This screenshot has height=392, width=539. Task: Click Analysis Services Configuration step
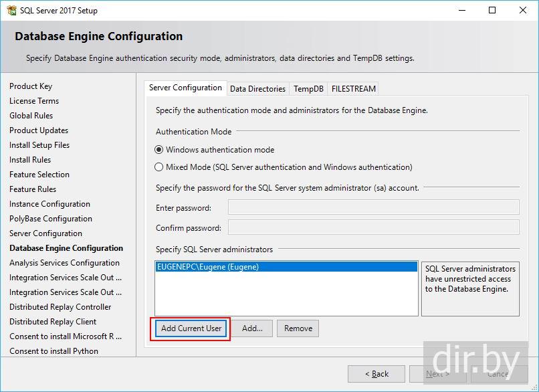point(65,263)
